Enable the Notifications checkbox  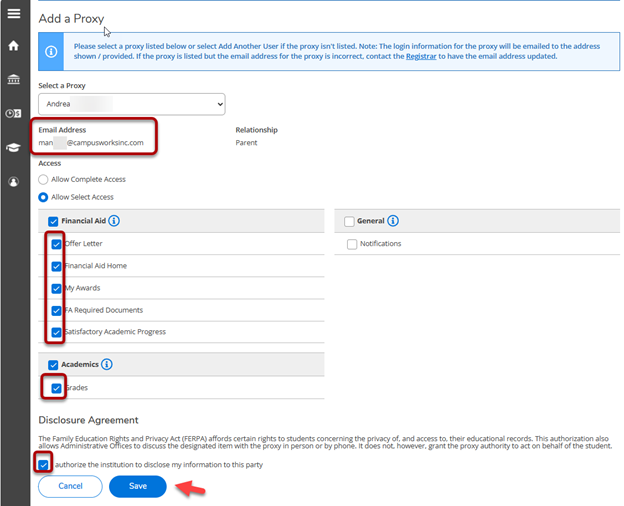pos(352,244)
